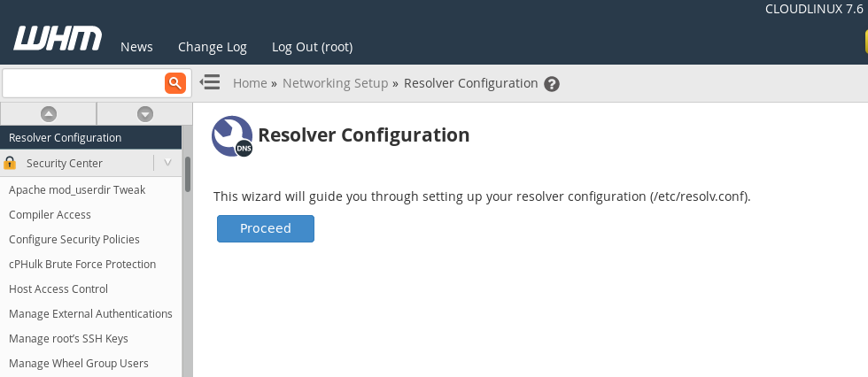Click the Security Center padlock icon
868x377 pixels.
(x=10, y=163)
